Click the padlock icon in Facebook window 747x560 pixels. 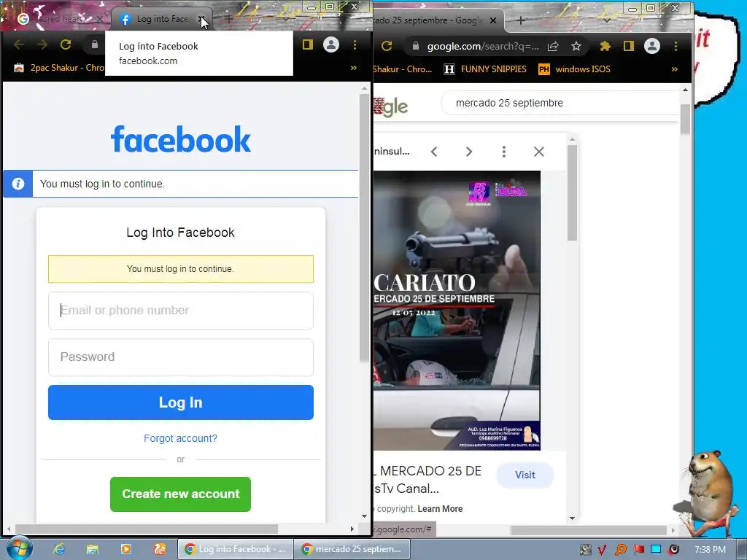point(95,44)
